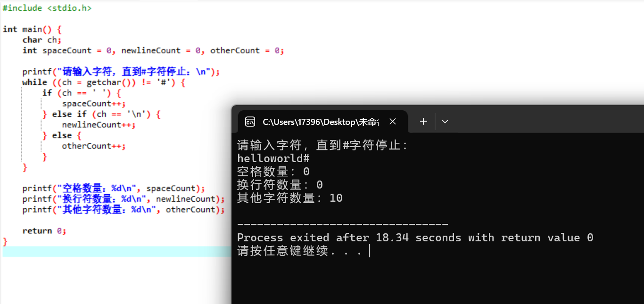Viewport: 644px width, 304px height.
Task: Click the 请按任意键继续 prompt line
Action: 299,251
